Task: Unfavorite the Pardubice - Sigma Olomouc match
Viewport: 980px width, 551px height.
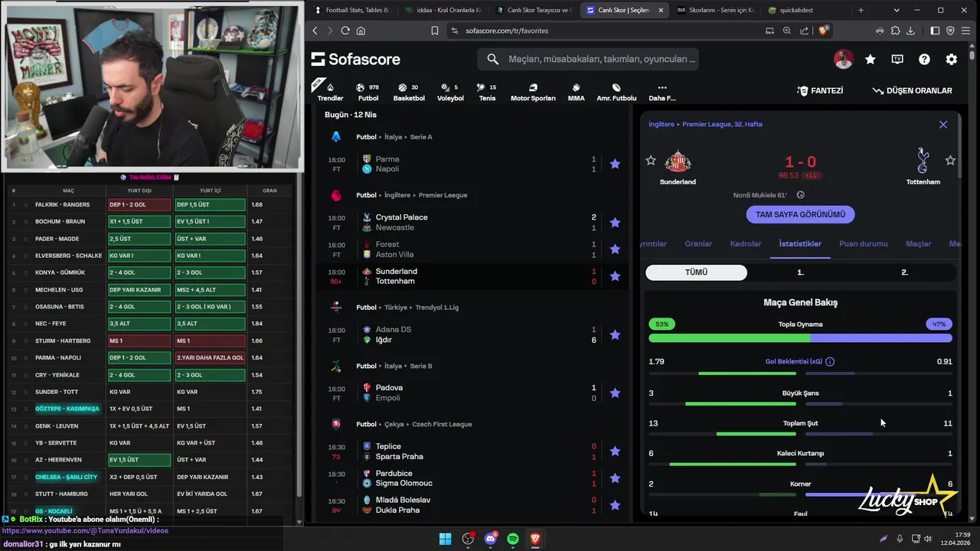Action: tap(615, 478)
